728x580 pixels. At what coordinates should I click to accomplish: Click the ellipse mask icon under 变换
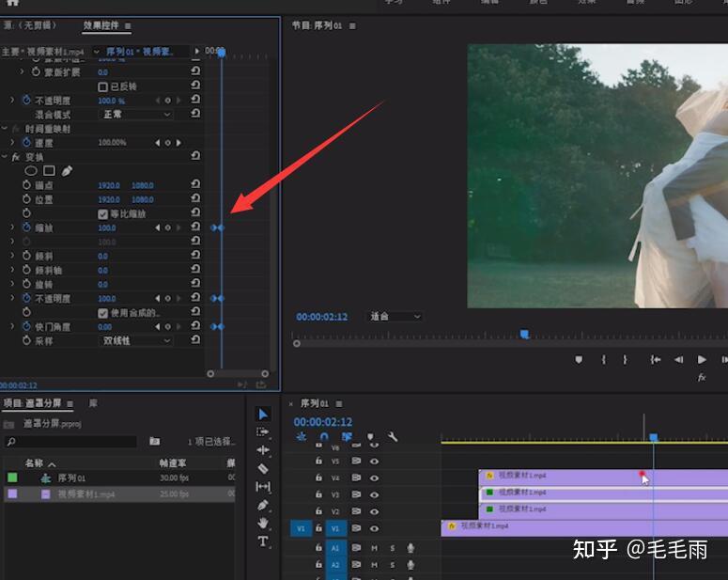[30, 171]
